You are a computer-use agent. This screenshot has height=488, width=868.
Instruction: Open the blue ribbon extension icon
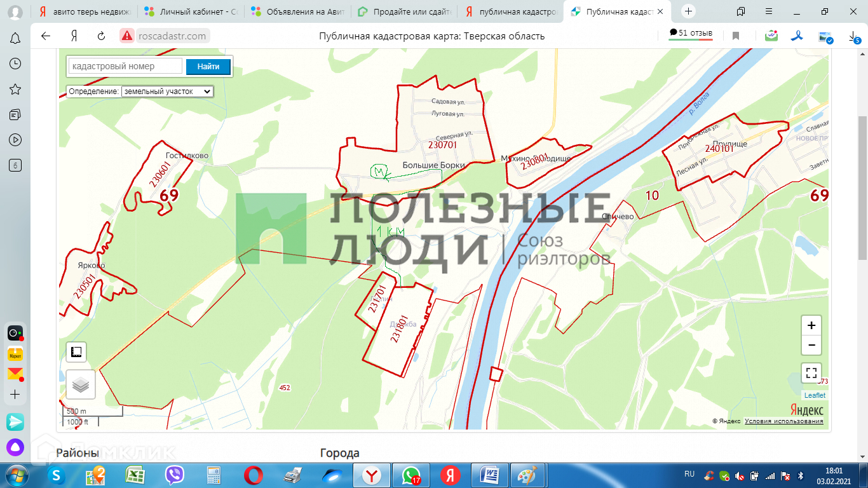coord(797,36)
